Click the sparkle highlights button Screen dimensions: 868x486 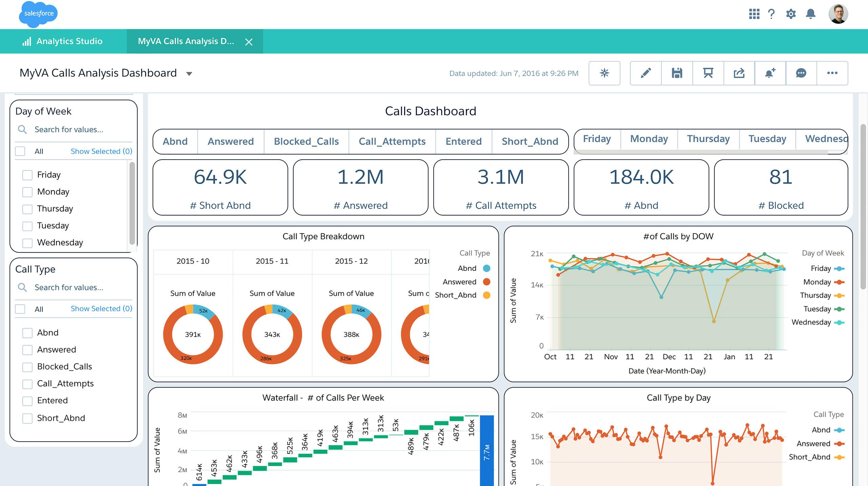[x=605, y=73]
